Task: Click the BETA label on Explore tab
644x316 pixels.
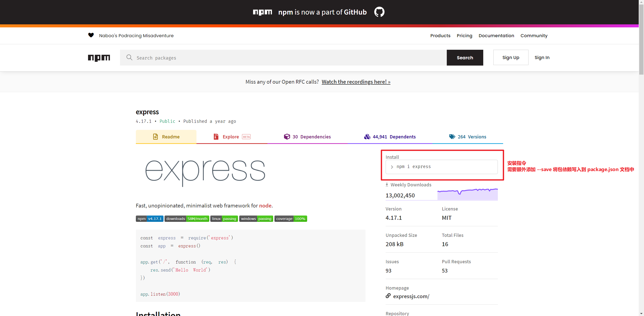Action: tap(246, 137)
